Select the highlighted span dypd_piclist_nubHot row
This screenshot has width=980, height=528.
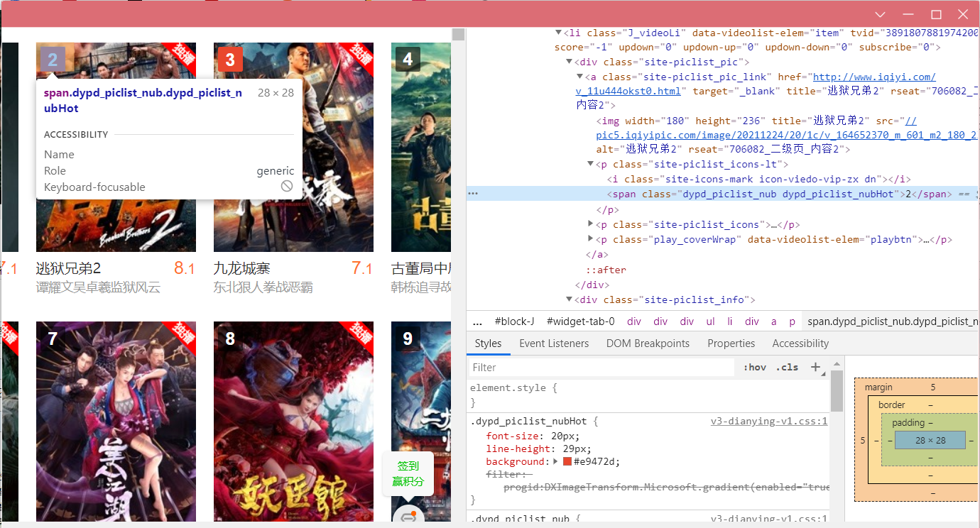tap(723, 194)
